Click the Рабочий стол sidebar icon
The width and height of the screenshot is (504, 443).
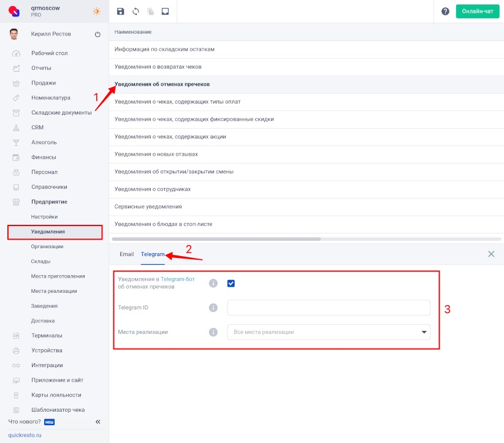pos(16,53)
